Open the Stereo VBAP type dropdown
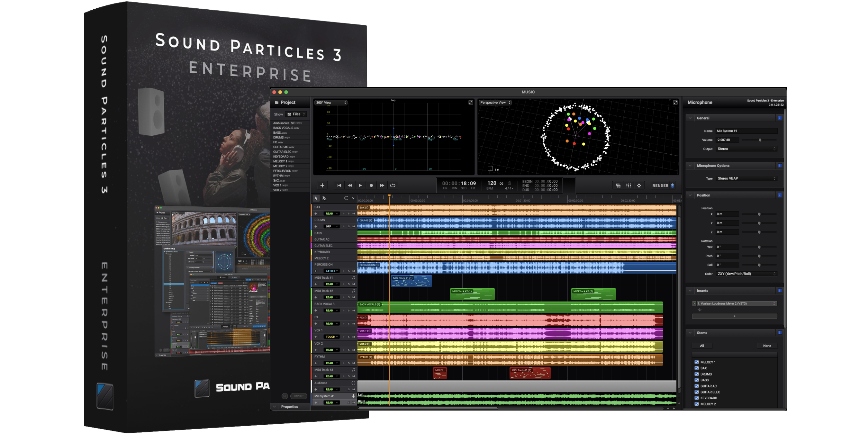This screenshot has height=434, width=868. coord(746,178)
